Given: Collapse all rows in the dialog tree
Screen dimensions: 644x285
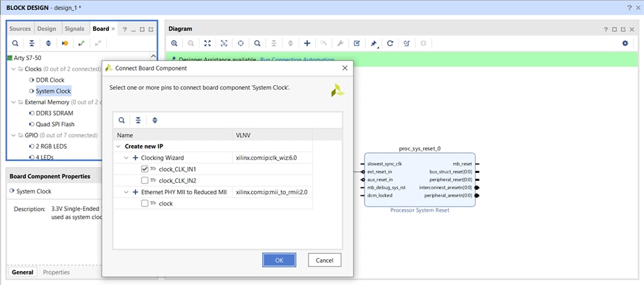Looking at the screenshot, I should point(139,120).
